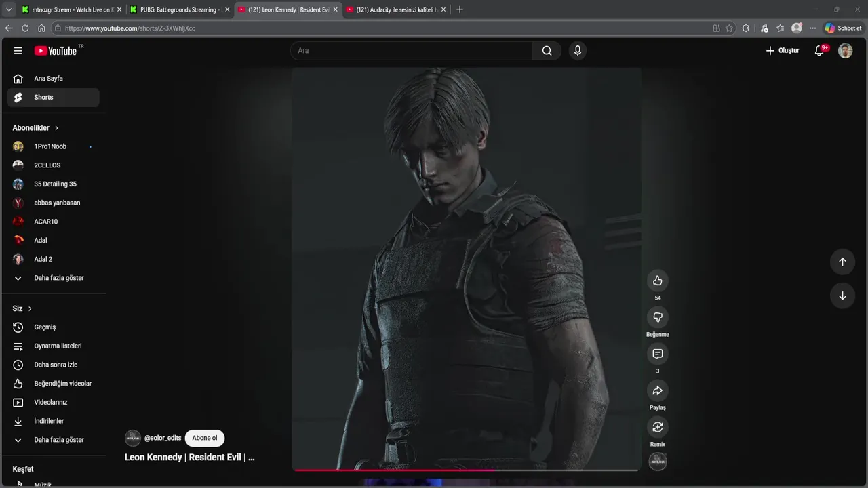The width and height of the screenshot is (868, 488).
Task: Share the Short via Paylaş
Action: (x=657, y=390)
